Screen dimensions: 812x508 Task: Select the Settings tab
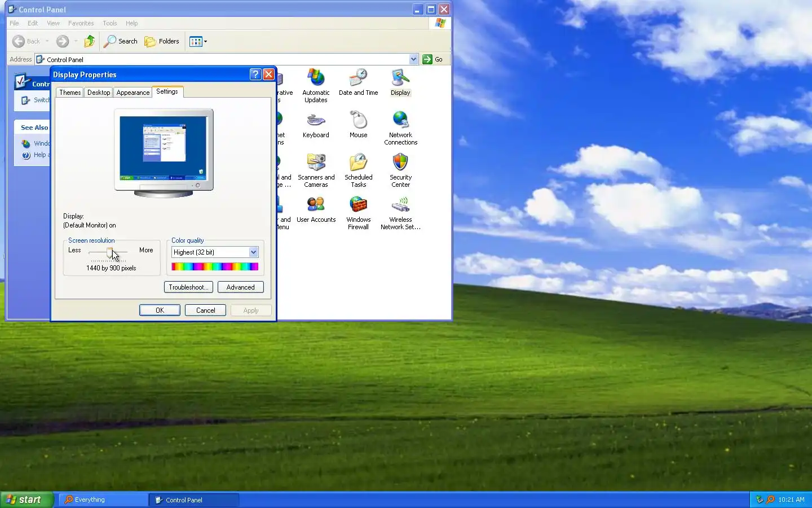pos(167,91)
